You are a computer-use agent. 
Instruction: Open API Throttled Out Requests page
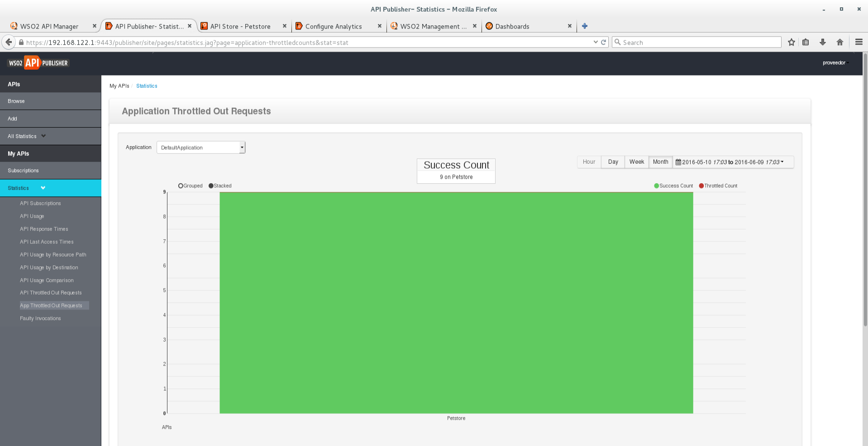coord(51,293)
